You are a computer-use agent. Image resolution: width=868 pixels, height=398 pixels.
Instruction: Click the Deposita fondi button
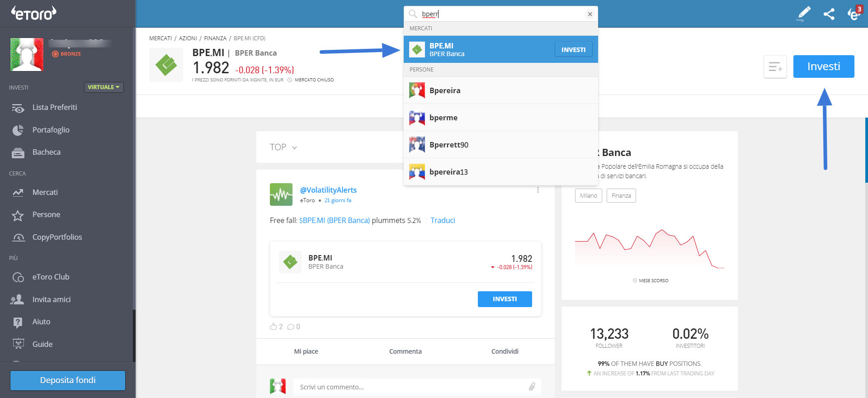click(x=68, y=380)
